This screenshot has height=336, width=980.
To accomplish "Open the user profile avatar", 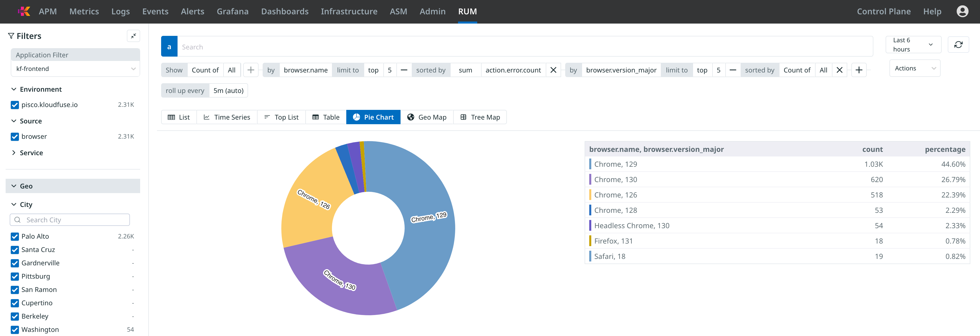I will (x=962, y=12).
